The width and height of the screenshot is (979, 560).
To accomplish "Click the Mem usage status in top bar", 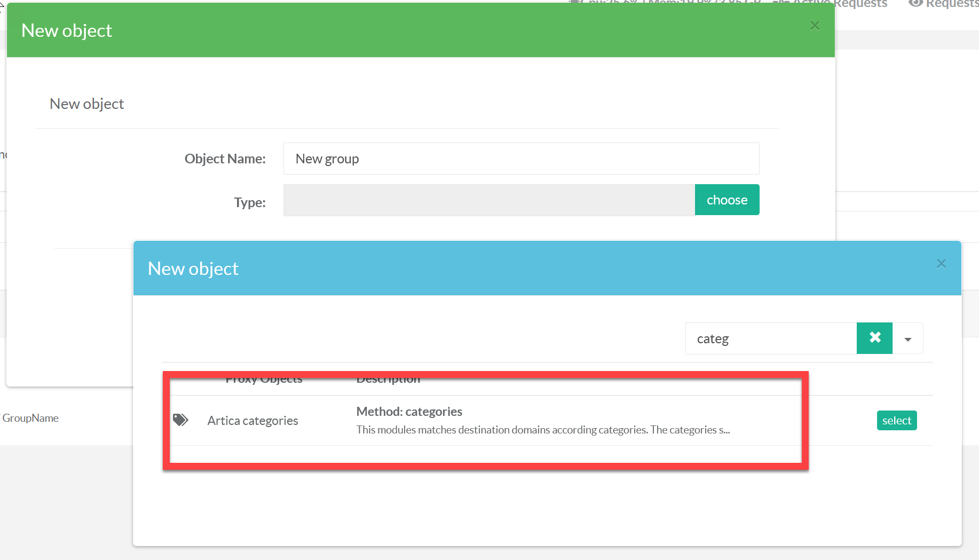I will pyautogui.click(x=705, y=3).
